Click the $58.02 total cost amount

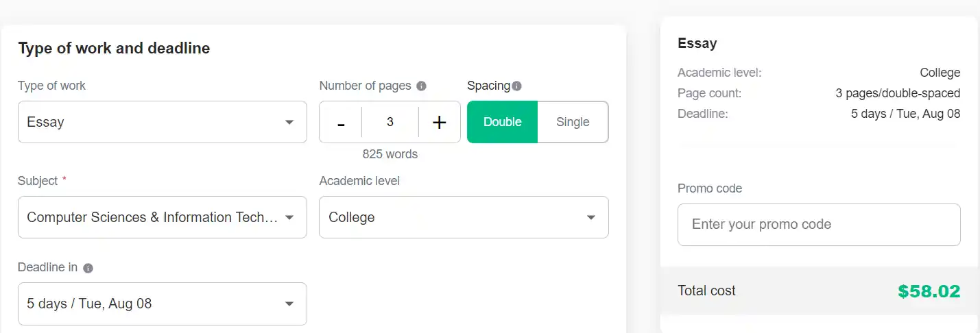pos(929,291)
